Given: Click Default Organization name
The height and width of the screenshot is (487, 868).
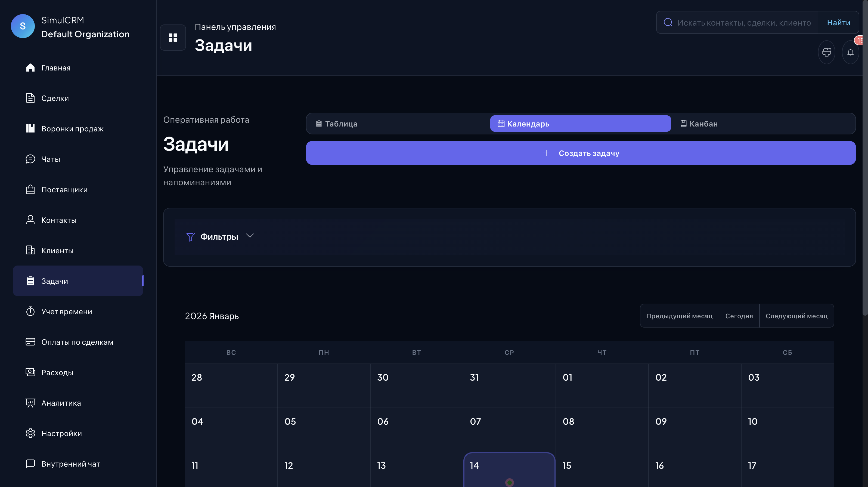Looking at the screenshot, I should [x=85, y=34].
